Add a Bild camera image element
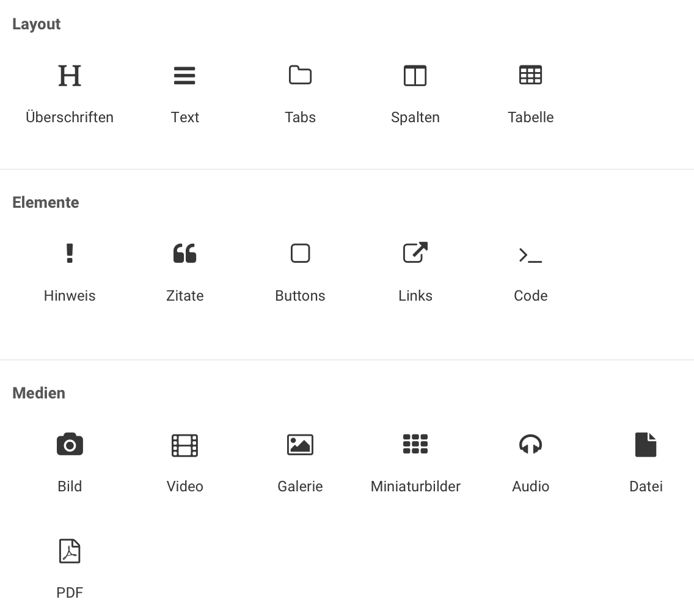Viewport: 694px width, 616px height. coord(70,444)
